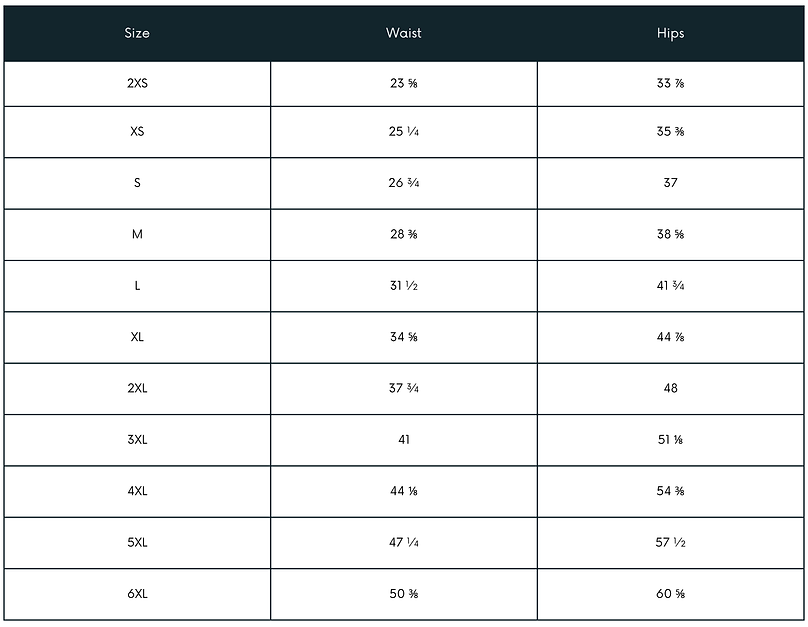The height and width of the screenshot is (627, 808).
Task: Select the 2XL size cell
Action: pos(137,388)
